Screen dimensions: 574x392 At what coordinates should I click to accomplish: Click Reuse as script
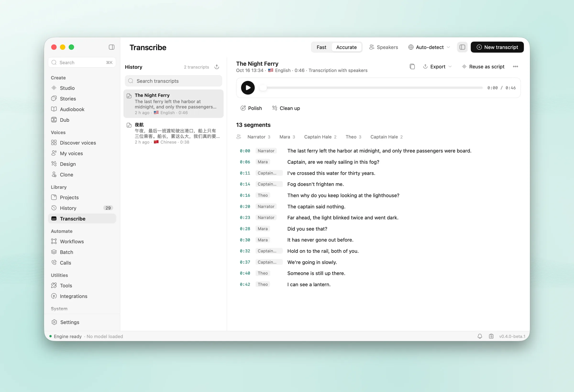[483, 66]
